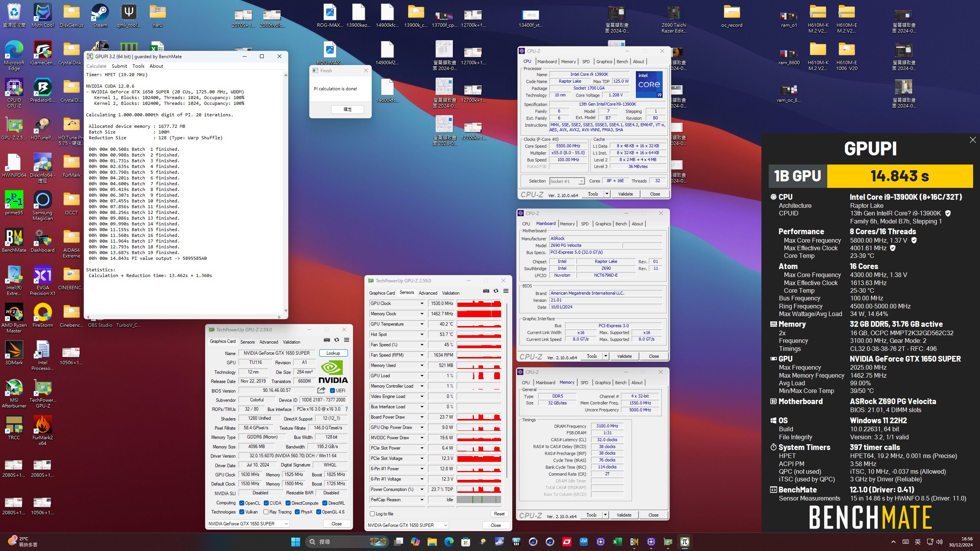Switch to Bench tab in top CPU-Z window
The width and height of the screenshot is (980, 551).
pyautogui.click(x=622, y=62)
